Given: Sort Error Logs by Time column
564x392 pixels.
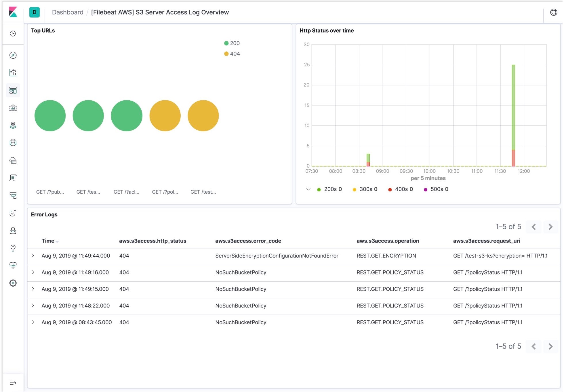Looking at the screenshot, I should (x=50, y=241).
